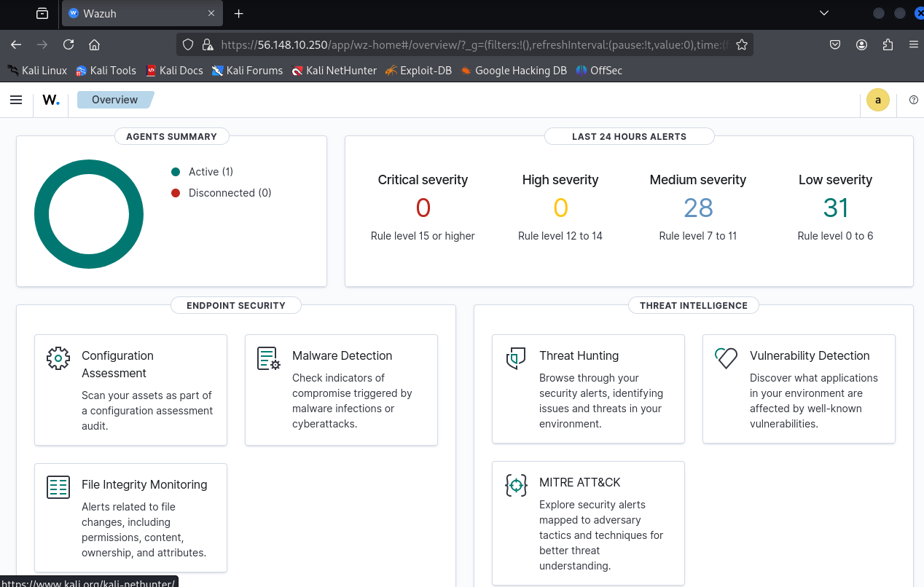Click the connection lock warning icon
The height and width of the screenshot is (587, 924).
pyautogui.click(x=207, y=44)
